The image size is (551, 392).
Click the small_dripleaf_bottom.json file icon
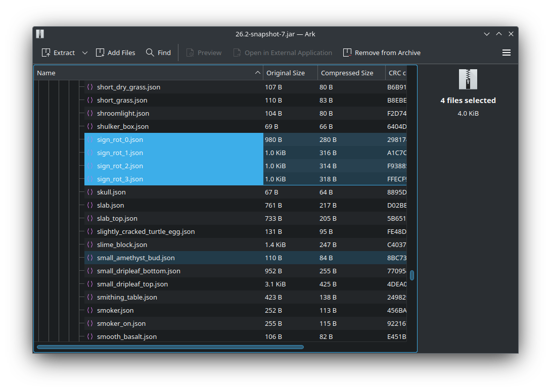pos(90,271)
